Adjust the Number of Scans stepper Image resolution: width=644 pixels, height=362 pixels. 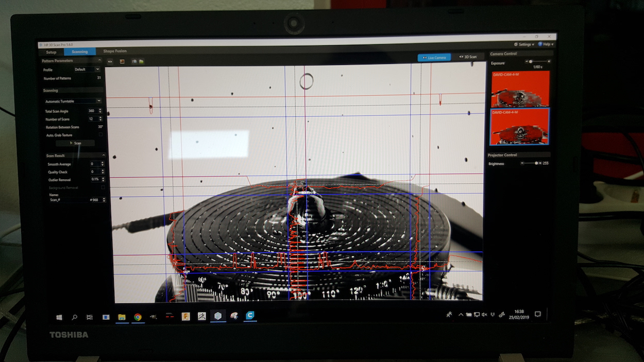100,119
